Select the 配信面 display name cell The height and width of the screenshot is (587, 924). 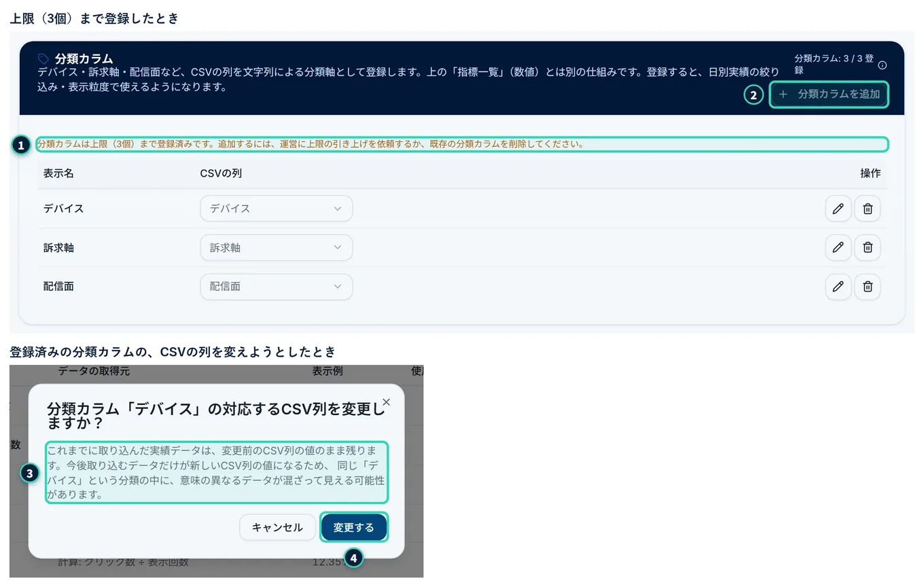(58, 287)
